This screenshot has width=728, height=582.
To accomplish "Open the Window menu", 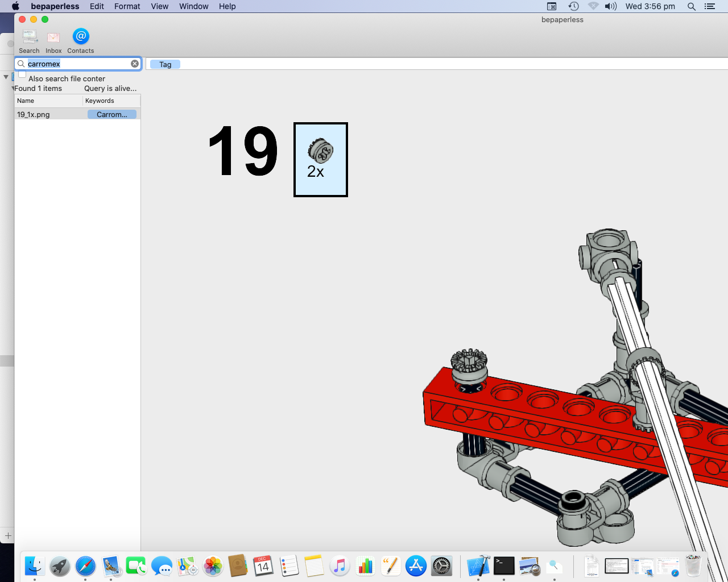I will pyautogui.click(x=193, y=6).
